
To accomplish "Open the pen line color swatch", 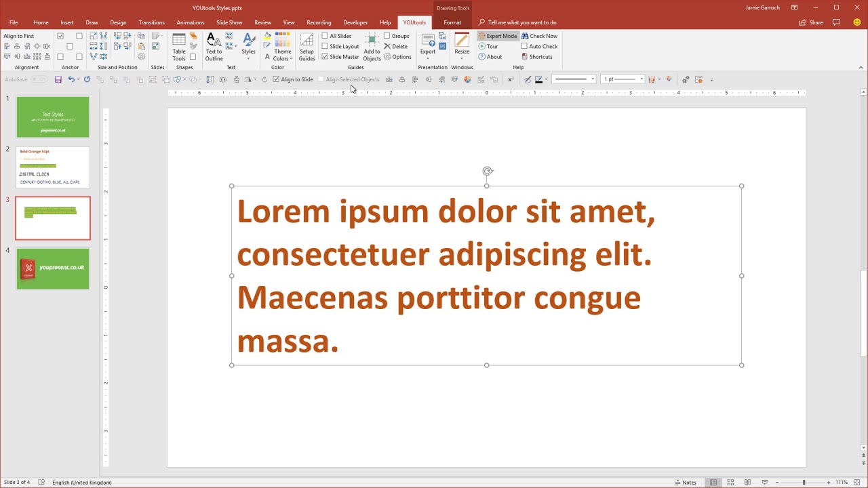I will point(538,79).
